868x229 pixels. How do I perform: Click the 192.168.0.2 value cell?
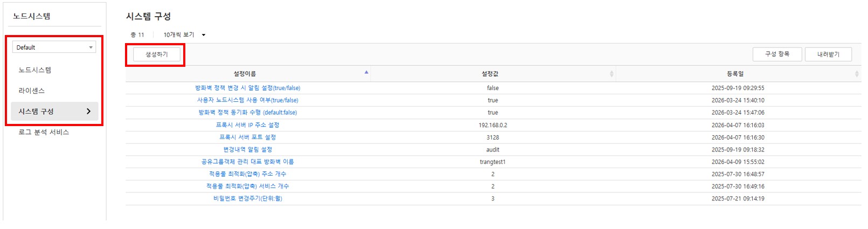[493, 125]
